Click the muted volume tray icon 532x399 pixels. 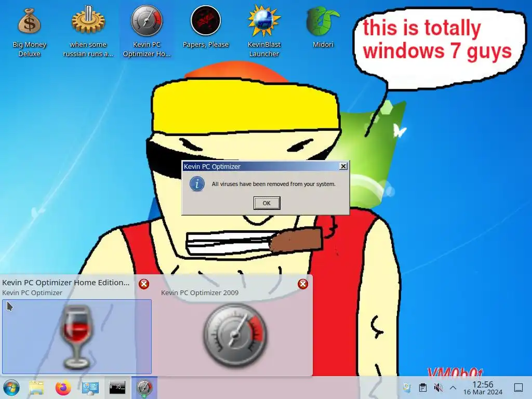(x=438, y=388)
